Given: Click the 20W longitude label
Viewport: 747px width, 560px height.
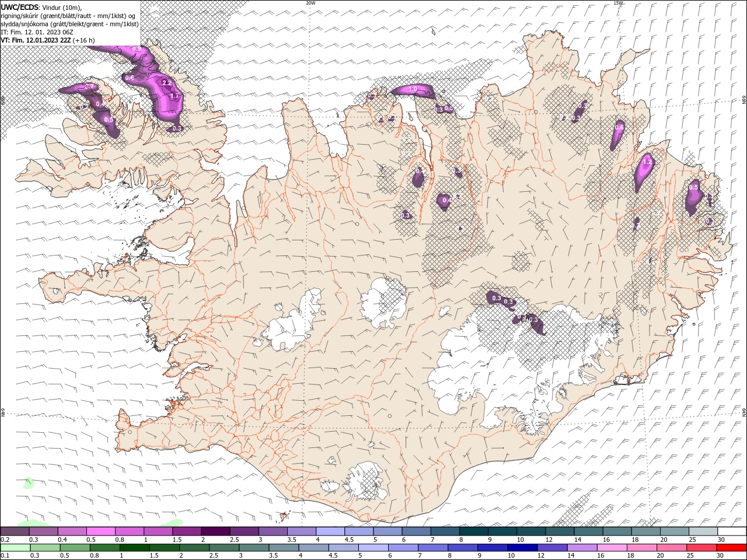Looking at the screenshot, I should click(310, 3).
